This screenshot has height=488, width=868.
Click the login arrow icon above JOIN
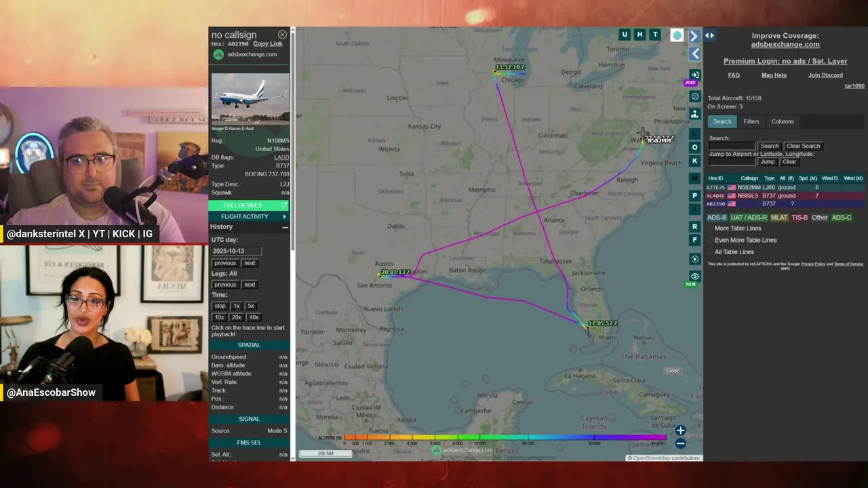[x=694, y=75]
